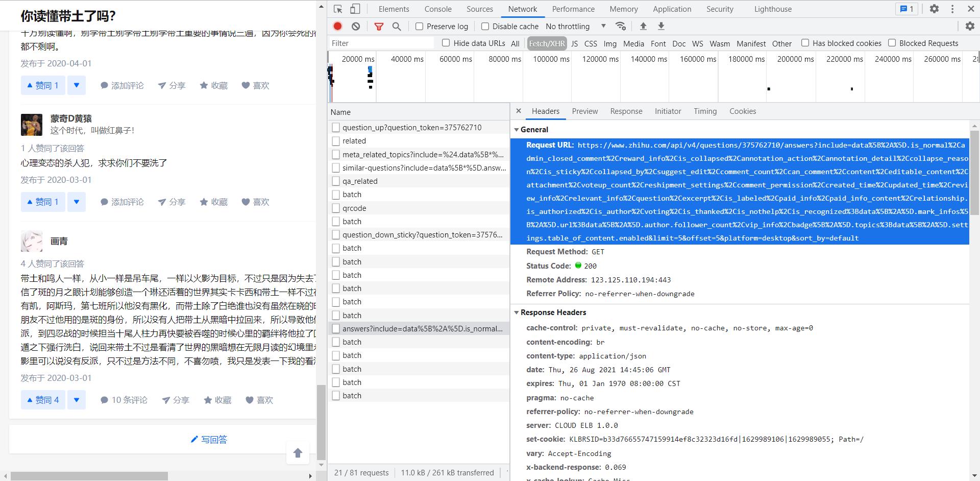Image resolution: width=980 pixels, height=481 pixels.
Task: Tick checkbox for qa_related request
Action: pos(336,181)
